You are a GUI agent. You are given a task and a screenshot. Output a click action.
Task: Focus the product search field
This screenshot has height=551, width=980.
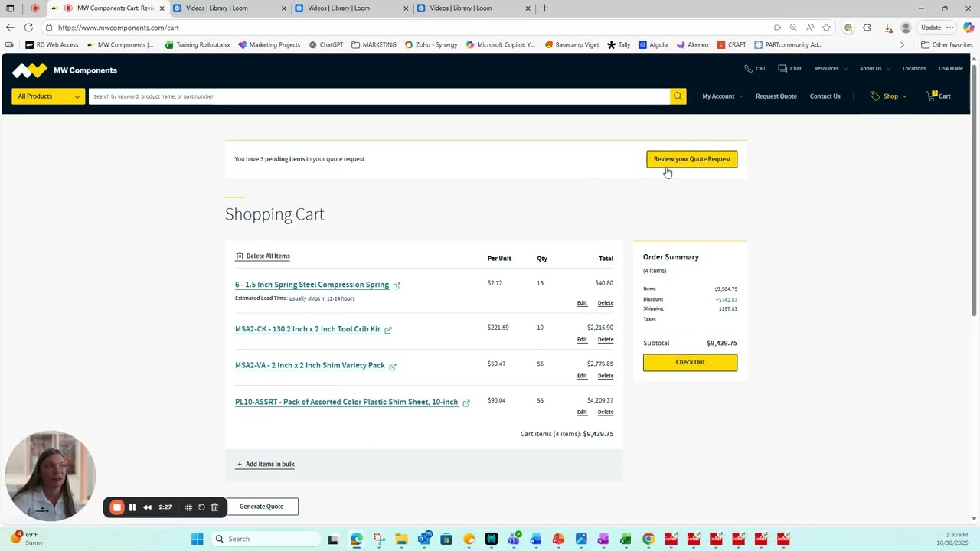[x=379, y=96]
